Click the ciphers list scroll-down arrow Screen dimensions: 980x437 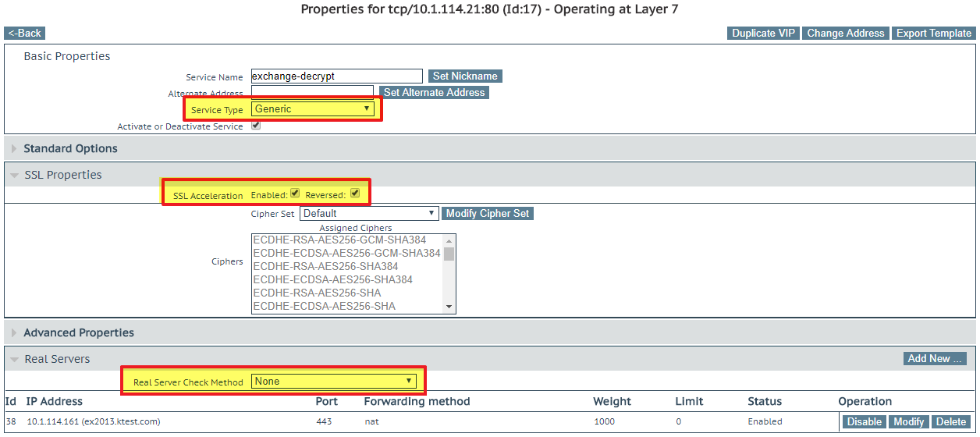(x=449, y=307)
